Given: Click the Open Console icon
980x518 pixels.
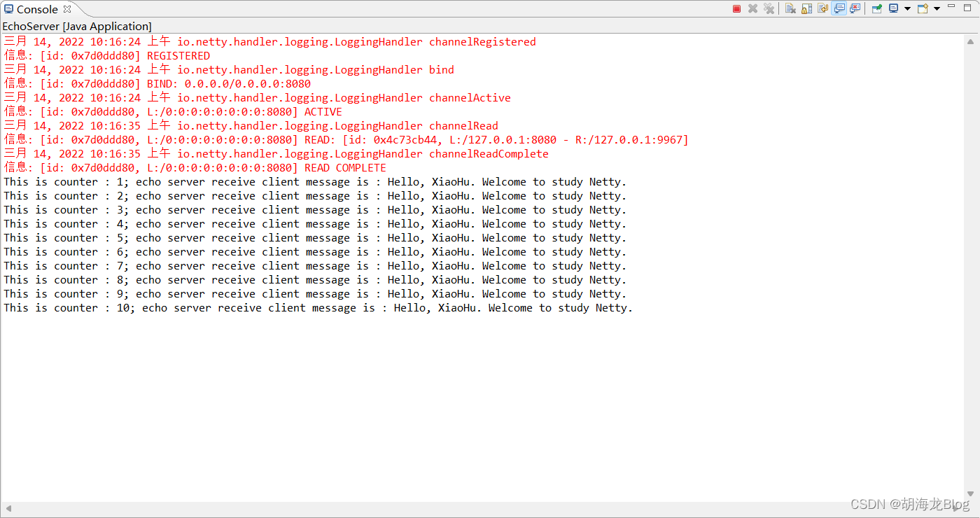Looking at the screenshot, I should 923,8.
